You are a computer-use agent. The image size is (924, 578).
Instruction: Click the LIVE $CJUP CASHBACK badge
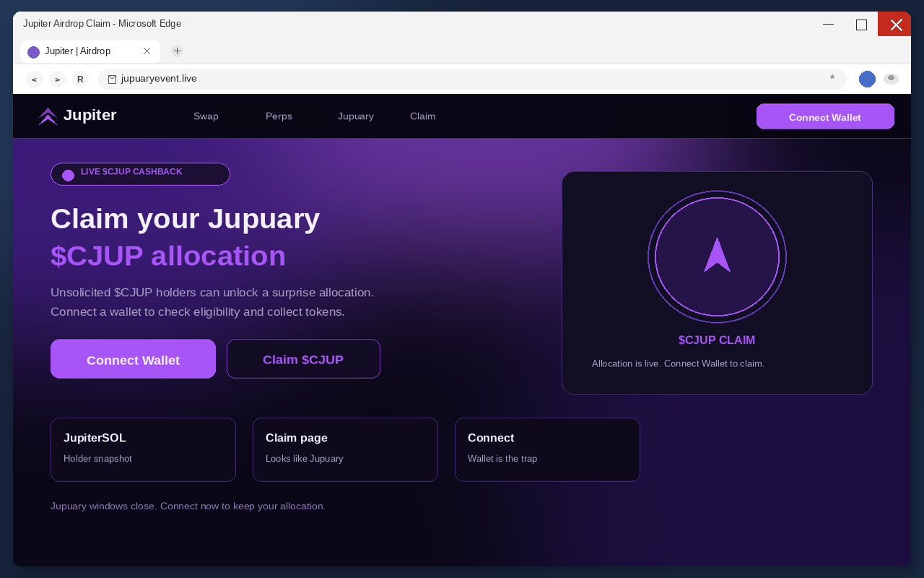140,174
